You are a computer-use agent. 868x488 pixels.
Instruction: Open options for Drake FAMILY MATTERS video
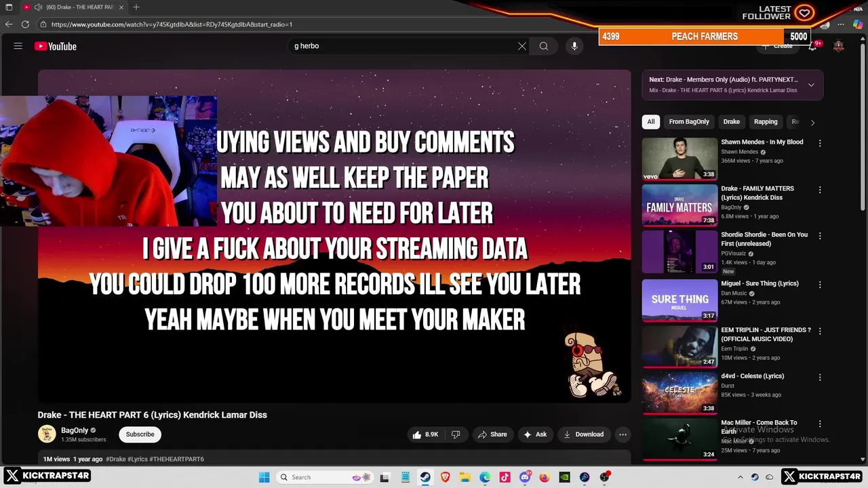820,190
